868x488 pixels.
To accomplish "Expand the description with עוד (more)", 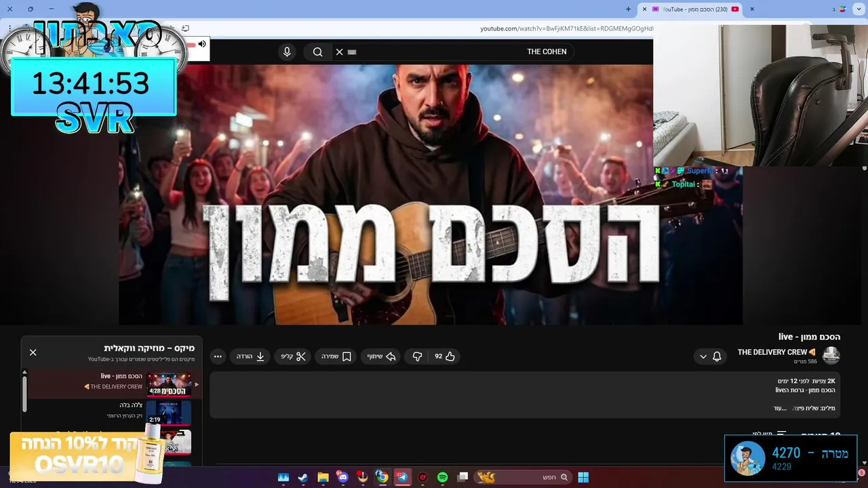I will pyautogui.click(x=781, y=408).
